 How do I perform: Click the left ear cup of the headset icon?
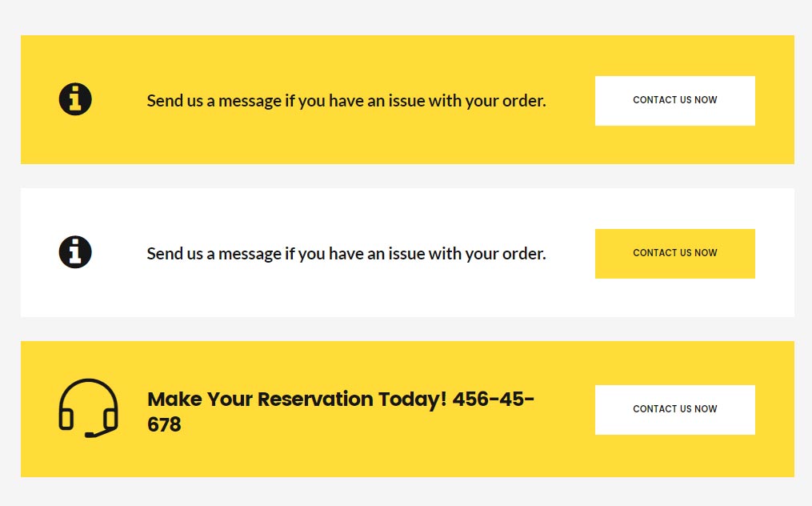(66, 419)
